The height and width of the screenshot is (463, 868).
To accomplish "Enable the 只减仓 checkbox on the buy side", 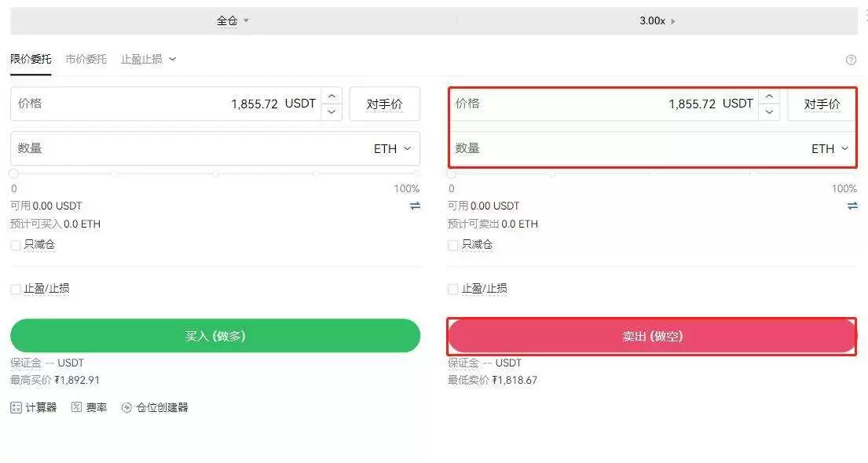I will pyautogui.click(x=14, y=244).
